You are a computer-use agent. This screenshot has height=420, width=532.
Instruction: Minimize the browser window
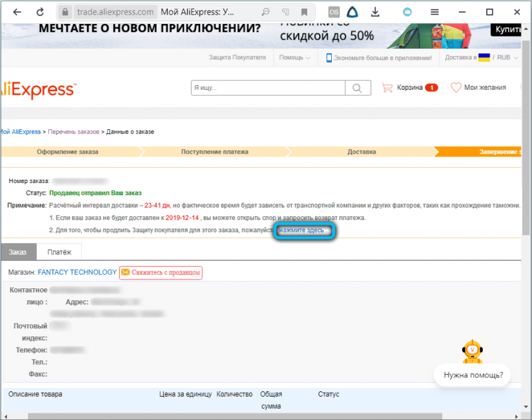(462, 12)
